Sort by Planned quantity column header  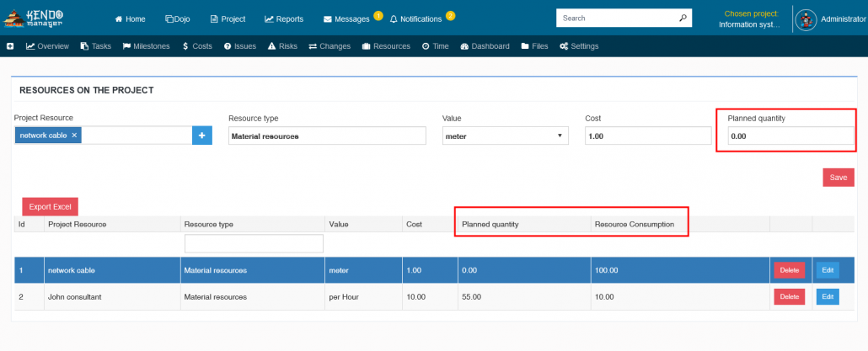click(x=490, y=225)
